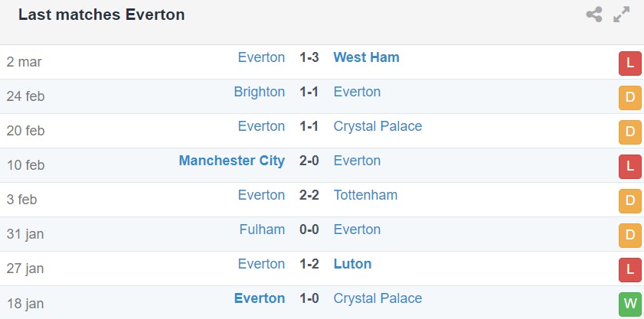Click Crystal Palace in the 18 jan row
This screenshot has height=319, width=644.
tap(378, 298)
